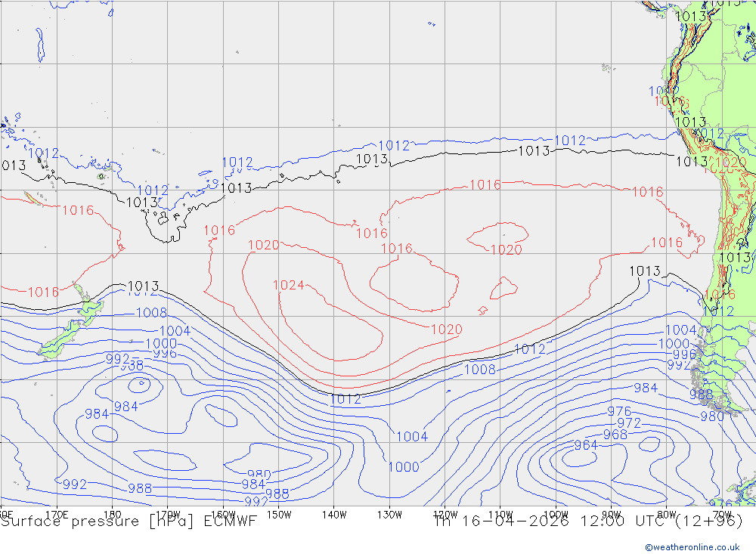756x554 pixels.
Task: Click the 1004 label east of New Zealand
Action: pos(175,331)
